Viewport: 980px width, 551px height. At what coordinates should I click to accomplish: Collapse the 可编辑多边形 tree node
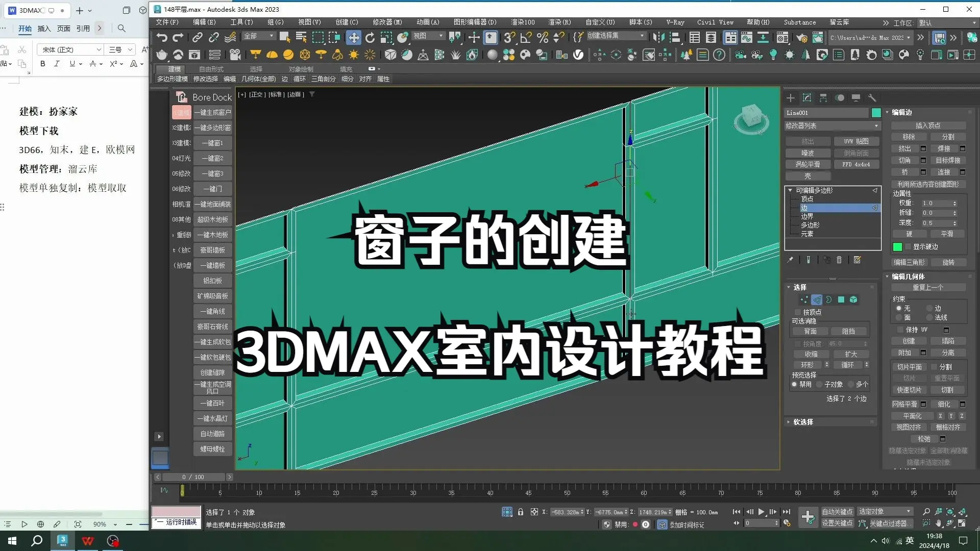790,191
